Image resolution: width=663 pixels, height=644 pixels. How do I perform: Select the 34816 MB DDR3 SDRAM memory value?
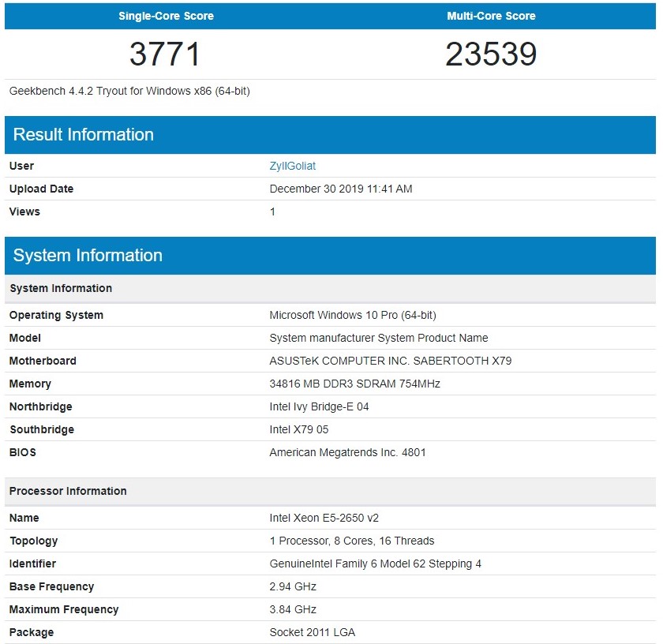354,384
